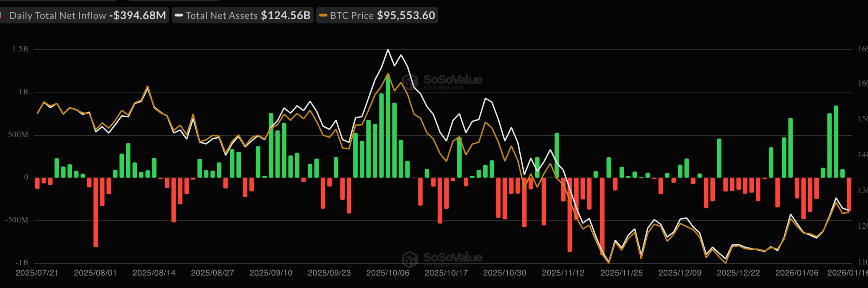Click the white Total Net Assets legend marker
Screen dimensions: 868x288
pos(179,15)
